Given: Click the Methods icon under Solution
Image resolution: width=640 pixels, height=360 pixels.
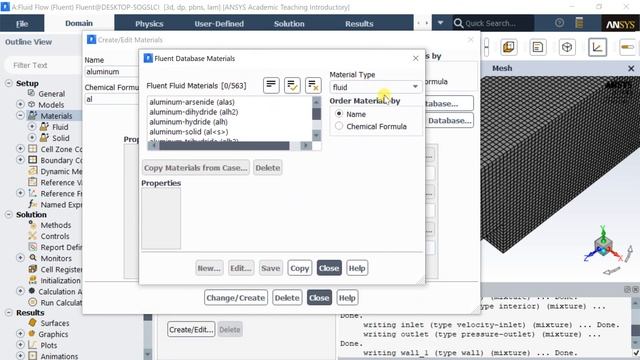Looking at the screenshot, I should click(x=33, y=224).
